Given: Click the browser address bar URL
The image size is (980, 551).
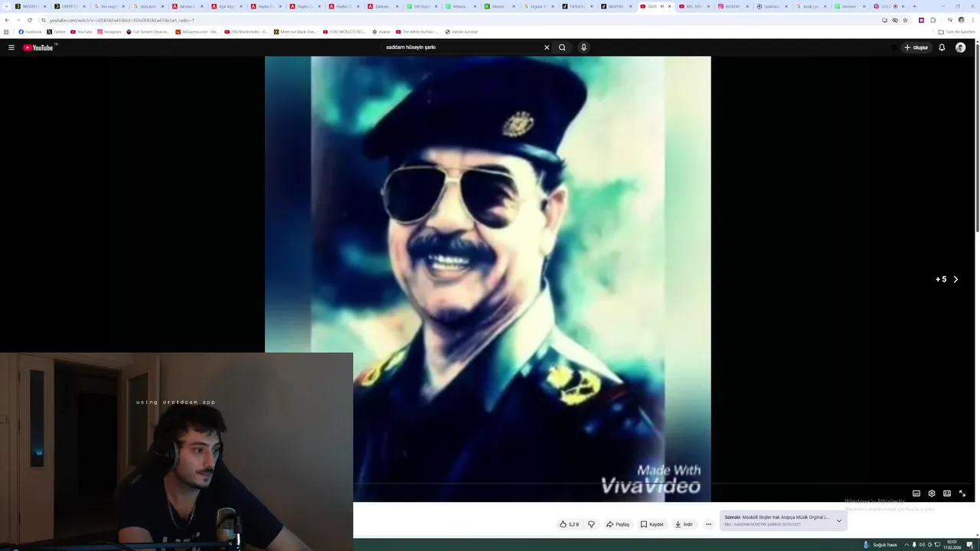Looking at the screenshot, I should coord(122,20).
